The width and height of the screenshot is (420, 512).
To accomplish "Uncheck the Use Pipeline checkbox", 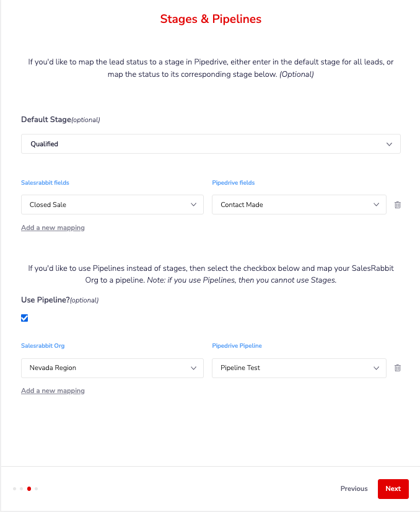I will pos(25,318).
